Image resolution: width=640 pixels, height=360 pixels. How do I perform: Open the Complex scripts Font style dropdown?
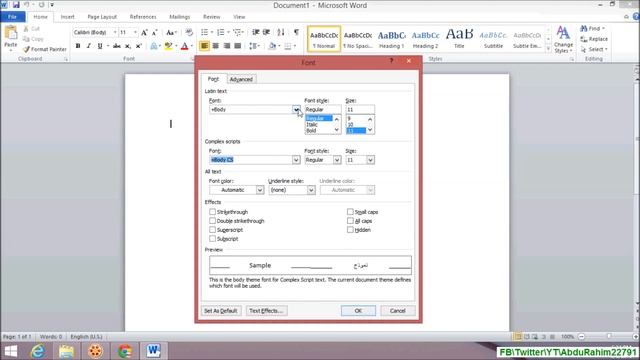[337, 160]
